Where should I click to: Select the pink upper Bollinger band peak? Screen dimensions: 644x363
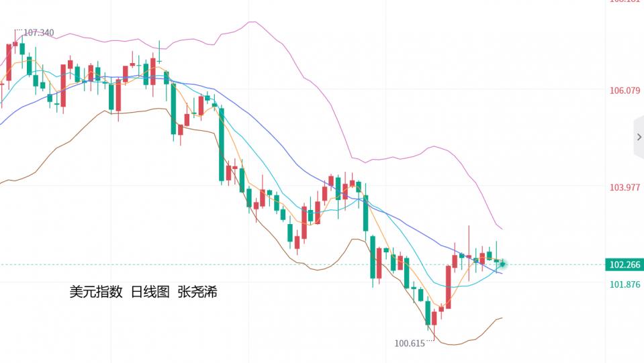[x=252, y=22]
